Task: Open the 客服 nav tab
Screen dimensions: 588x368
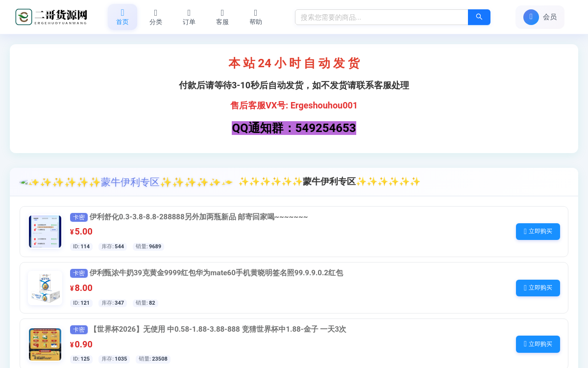Action: pos(222,17)
